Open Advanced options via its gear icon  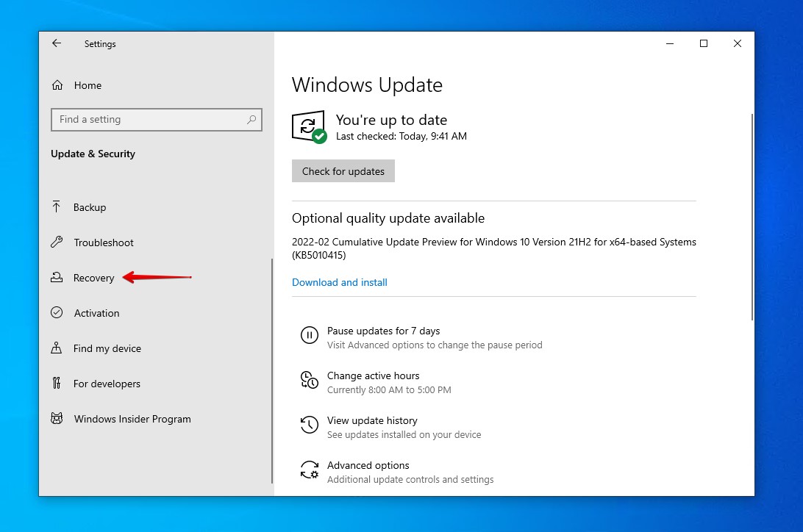309,470
